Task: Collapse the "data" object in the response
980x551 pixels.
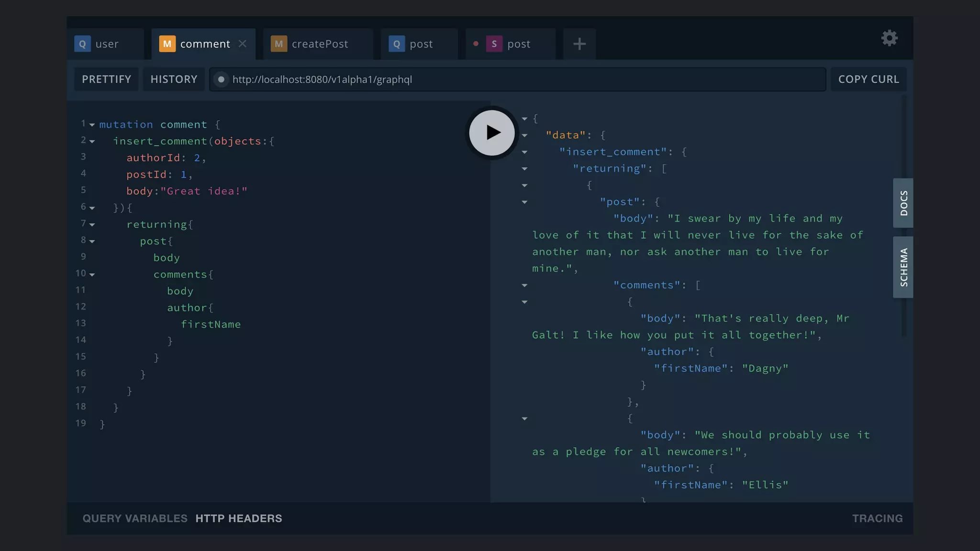Action: point(524,135)
